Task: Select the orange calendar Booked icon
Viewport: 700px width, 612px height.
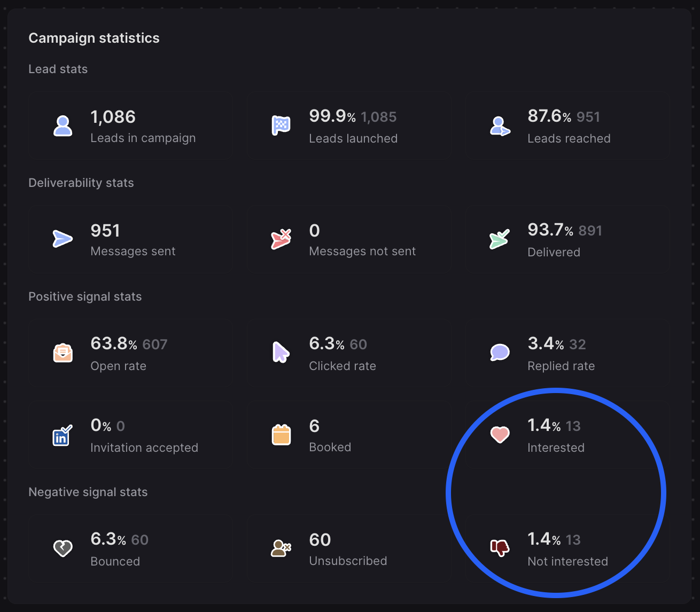Action: pyautogui.click(x=282, y=435)
